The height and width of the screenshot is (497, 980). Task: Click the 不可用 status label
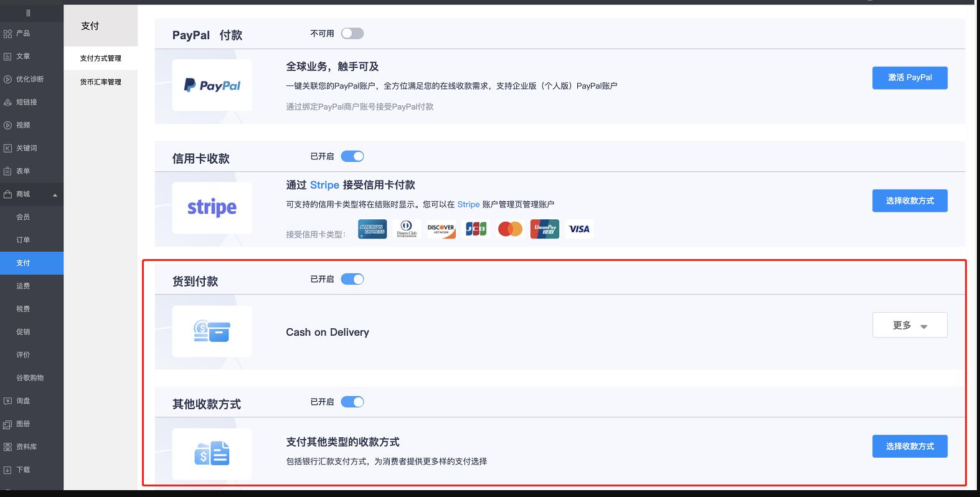(322, 34)
